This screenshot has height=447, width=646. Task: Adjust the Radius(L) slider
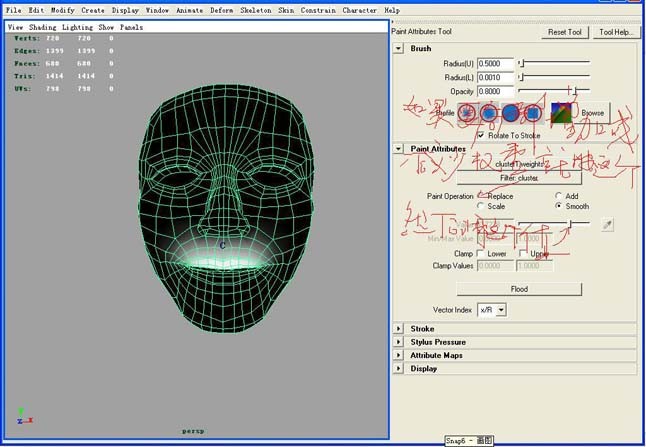pos(554,77)
